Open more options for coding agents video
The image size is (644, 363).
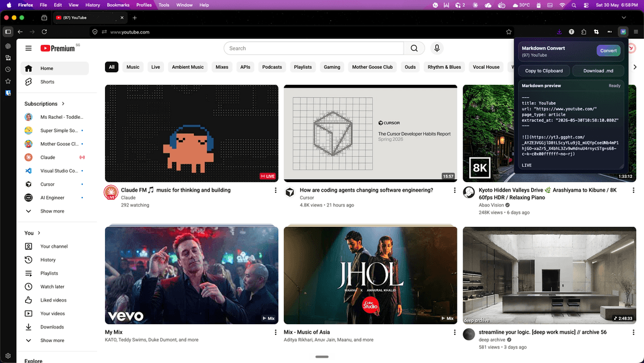pos(454,190)
